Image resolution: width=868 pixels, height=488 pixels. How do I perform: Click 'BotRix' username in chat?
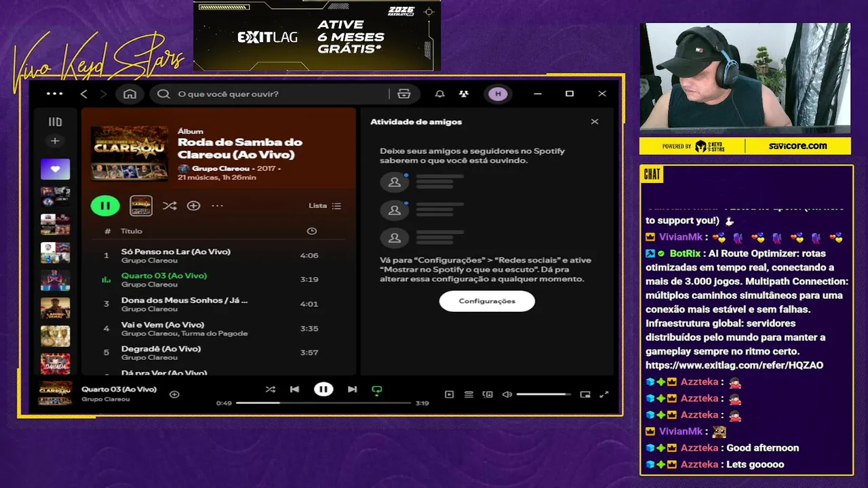pos(685,253)
